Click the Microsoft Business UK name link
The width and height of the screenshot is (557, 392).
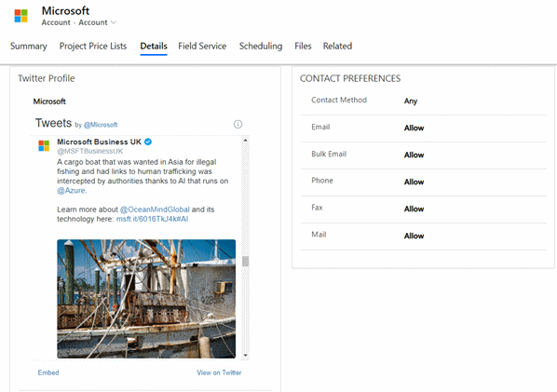pos(99,142)
